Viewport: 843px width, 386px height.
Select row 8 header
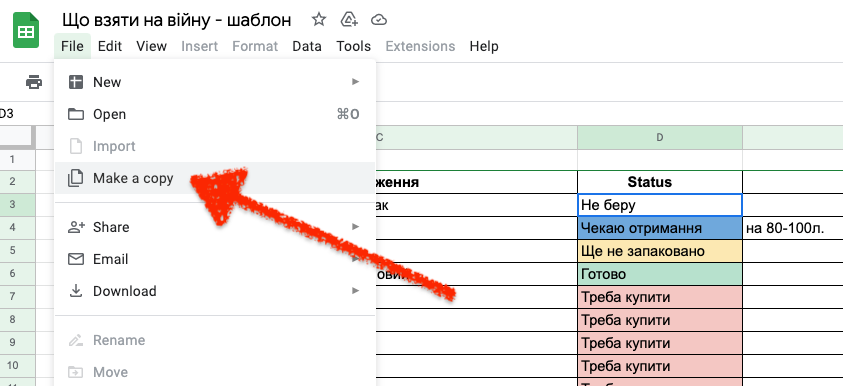coord(18,319)
